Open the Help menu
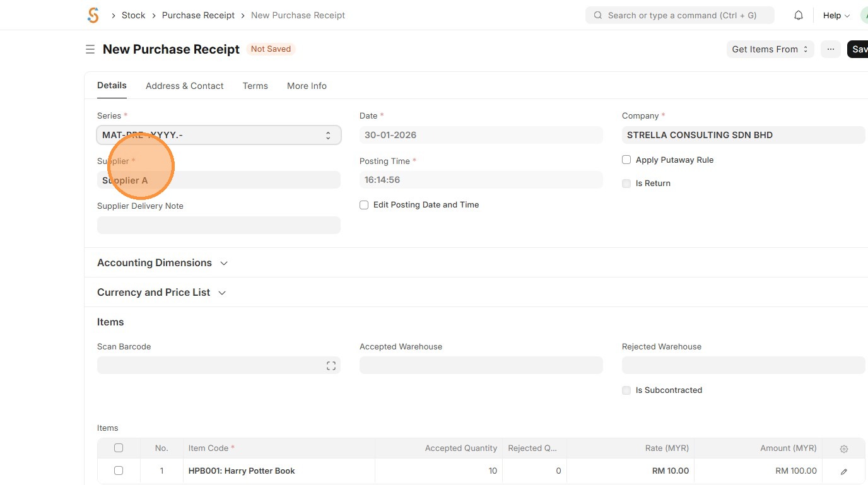 pyautogui.click(x=836, y=15)
